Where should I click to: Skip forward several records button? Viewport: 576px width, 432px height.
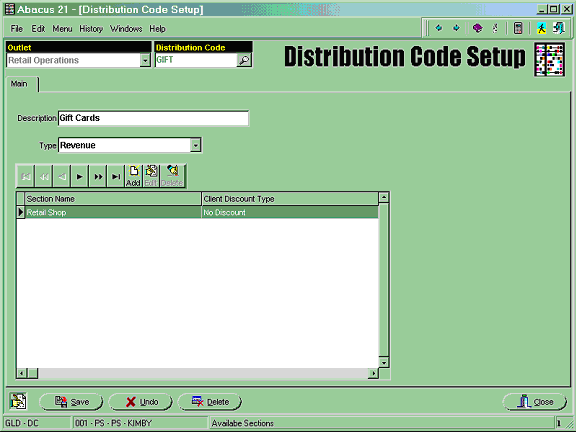point(98,176)
